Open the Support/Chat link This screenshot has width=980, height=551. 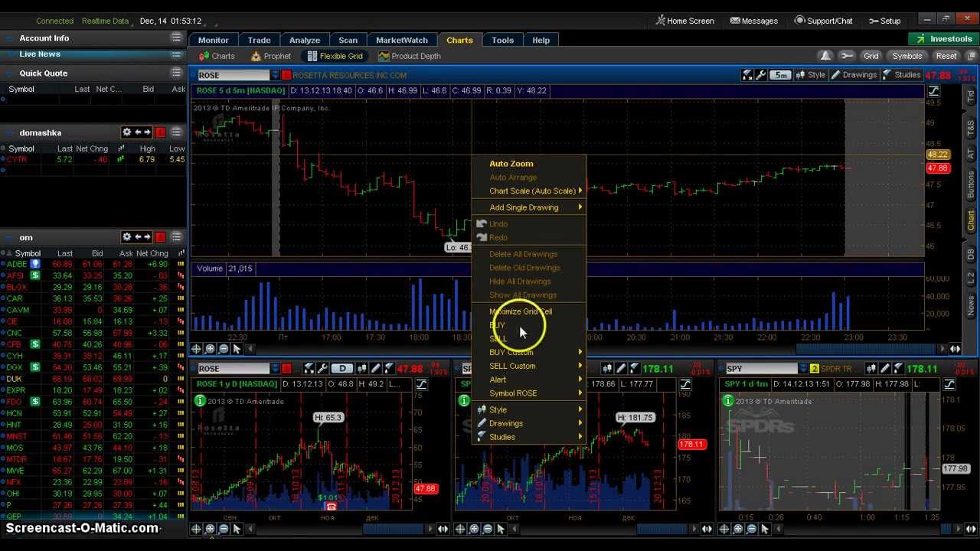coord(823,21)
